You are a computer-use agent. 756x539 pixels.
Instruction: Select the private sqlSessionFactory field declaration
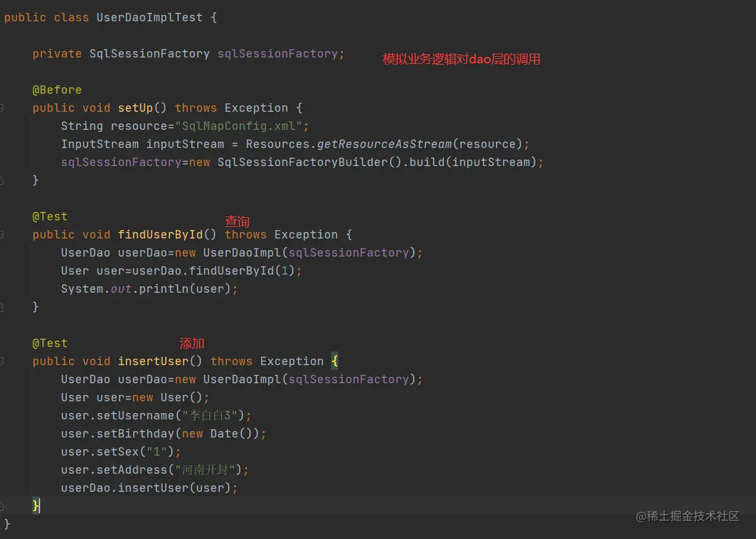click(189, 54)
